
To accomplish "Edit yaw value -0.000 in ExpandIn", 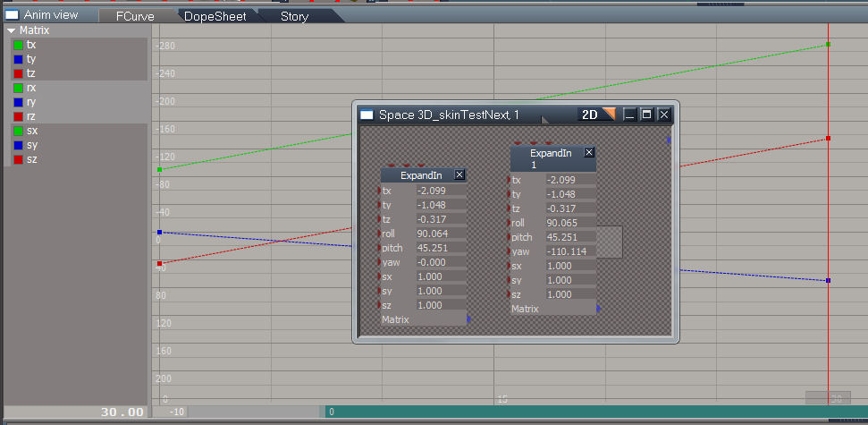I will (x=442, y=263).
